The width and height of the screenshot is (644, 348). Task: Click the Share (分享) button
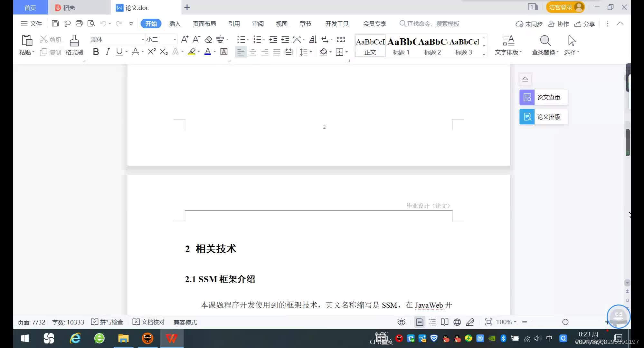click(x=585, y=24)
